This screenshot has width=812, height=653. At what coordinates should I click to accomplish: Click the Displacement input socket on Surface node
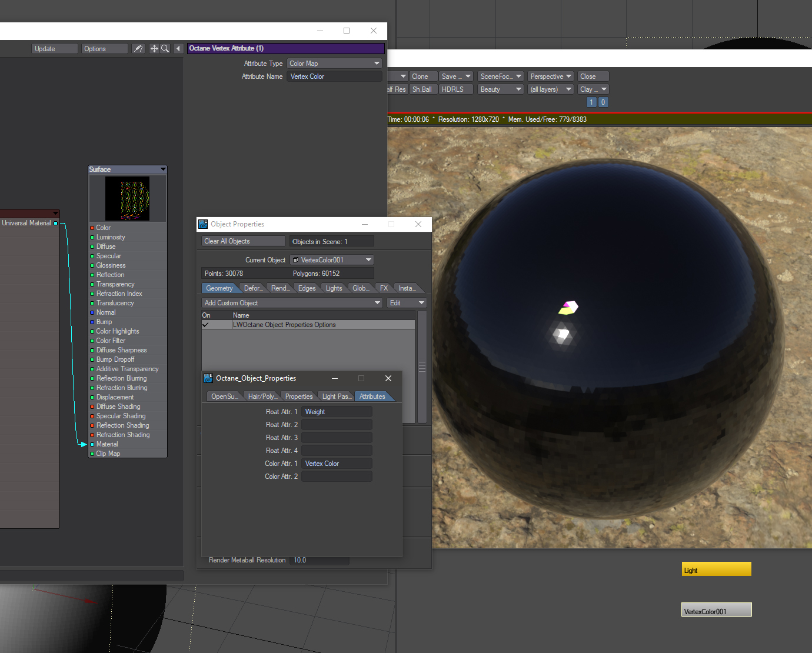tap(92, 397)
